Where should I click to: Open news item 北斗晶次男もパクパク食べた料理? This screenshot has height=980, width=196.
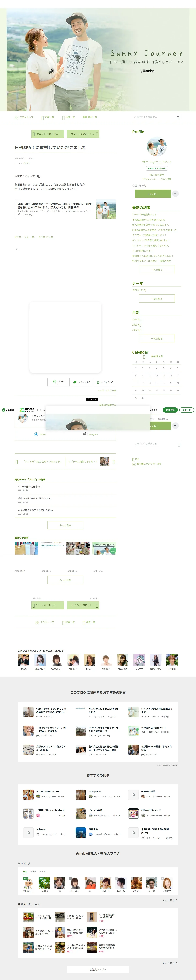pyautogui.click(x=76, y=947)
